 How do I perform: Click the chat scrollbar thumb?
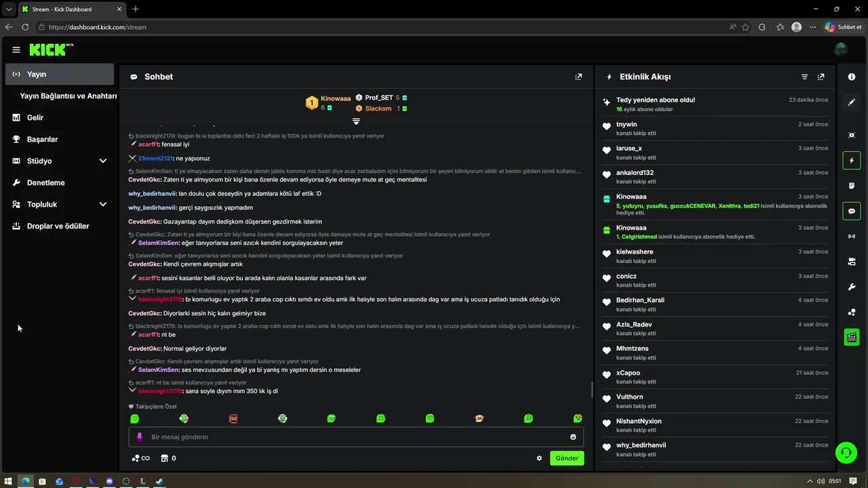click(x=591, y=390)
